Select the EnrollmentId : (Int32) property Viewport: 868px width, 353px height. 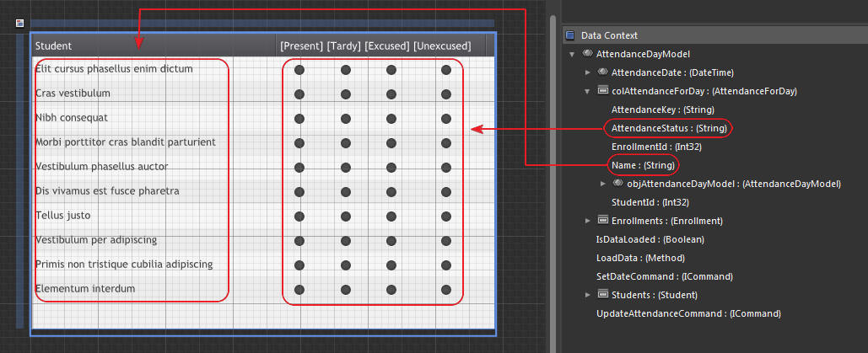click(x=656, y=147)
